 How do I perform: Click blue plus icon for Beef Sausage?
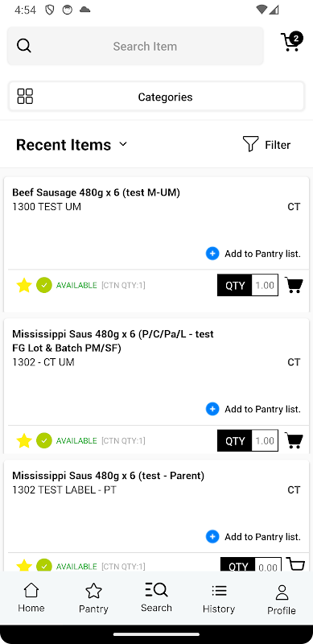212,254
